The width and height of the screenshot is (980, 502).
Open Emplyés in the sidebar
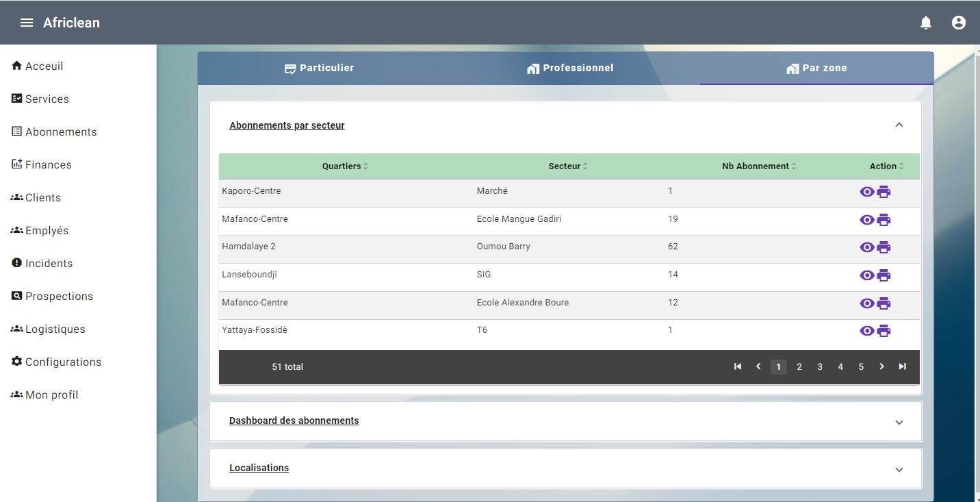[40, 230]
